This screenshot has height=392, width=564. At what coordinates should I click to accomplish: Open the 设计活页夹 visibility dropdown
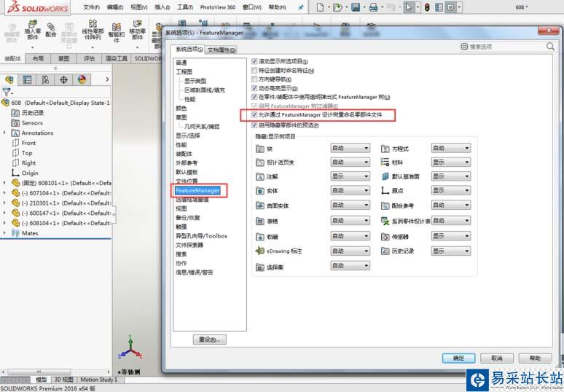[350, 162]
